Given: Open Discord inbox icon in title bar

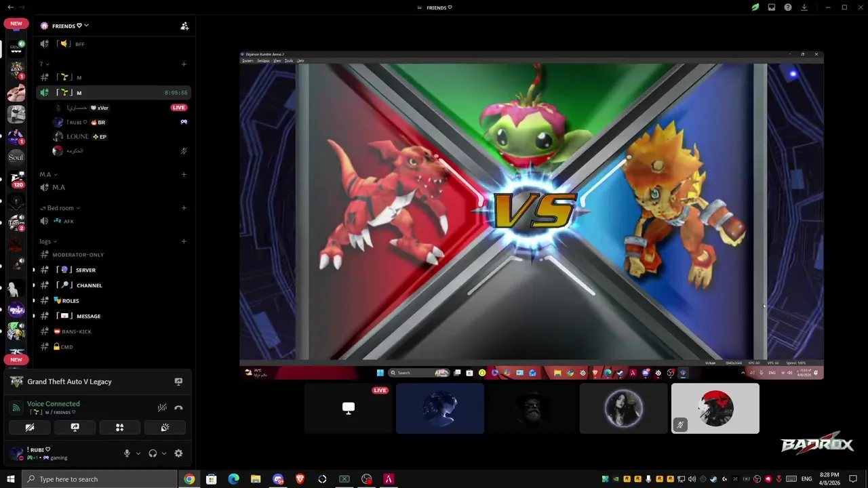Looking at the screenshot, I should 771,7.
